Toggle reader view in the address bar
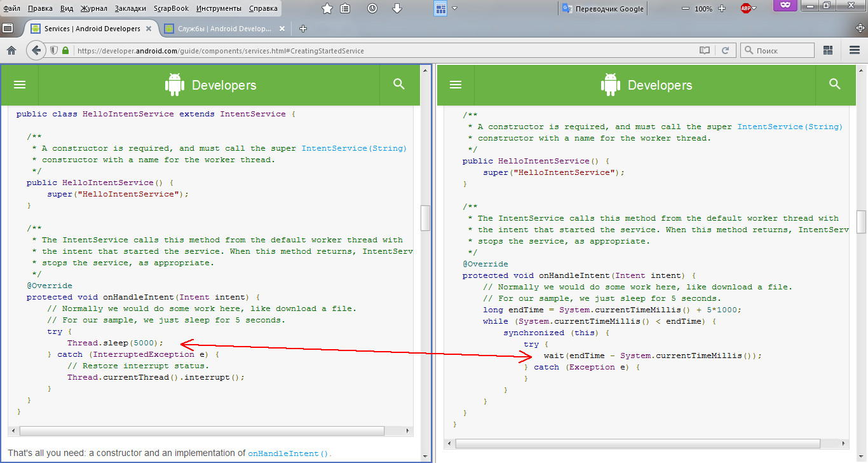868x463 pixels. coord(705,50)
